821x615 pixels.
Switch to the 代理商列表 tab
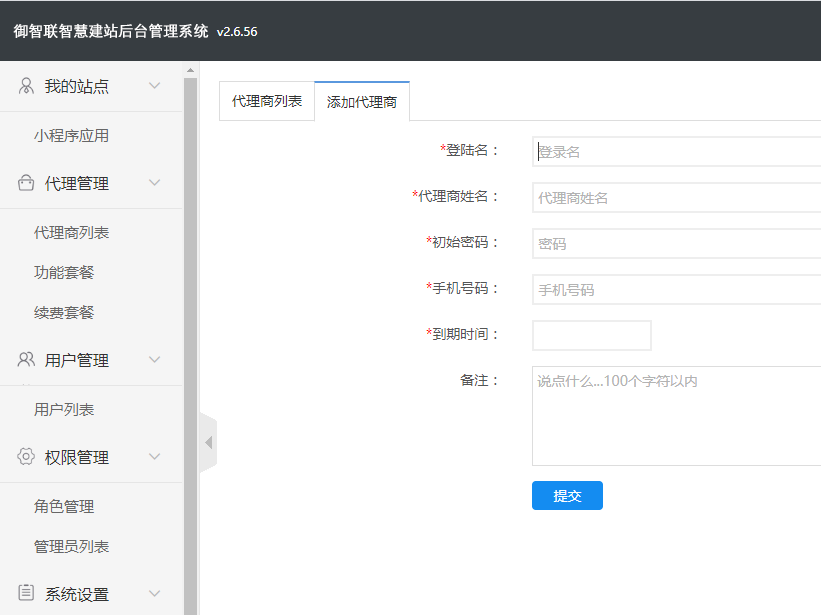pyautogui.click(x=267, y=101)
